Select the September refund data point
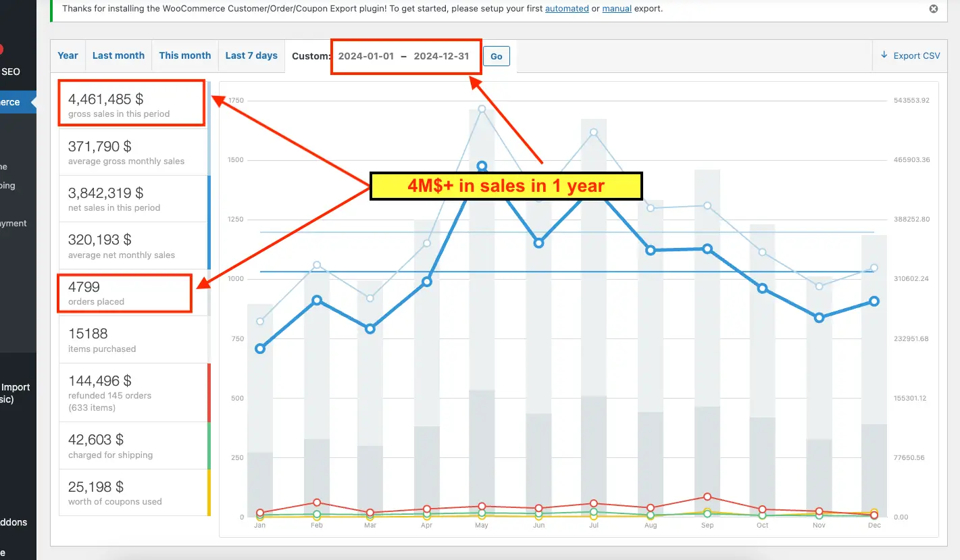This screenshot has width=960, height=560. pos(707,497)
